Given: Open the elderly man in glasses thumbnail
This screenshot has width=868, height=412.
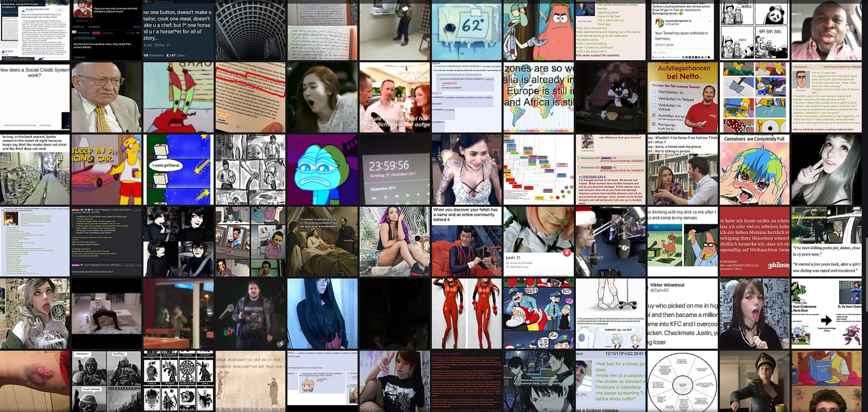Looking at the screenshot, I should (x=106, y=97).
